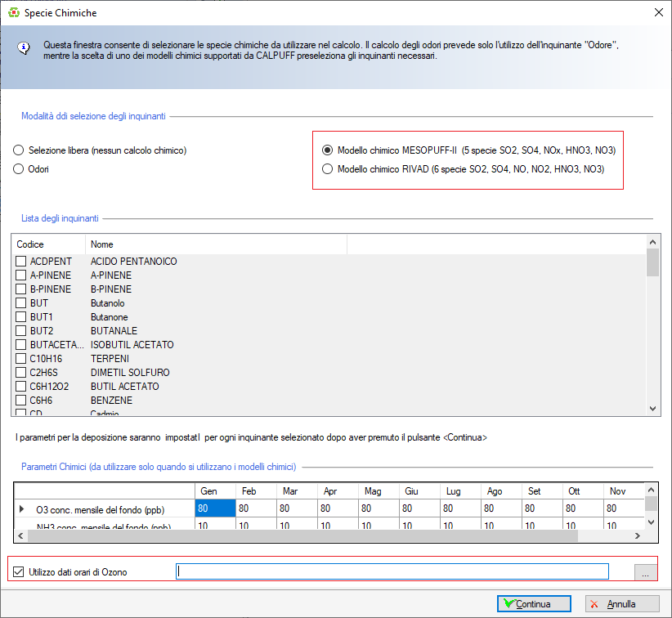Click the info bubble icon in header
Viewport: 672px width, 618px height.
[25, 48]
